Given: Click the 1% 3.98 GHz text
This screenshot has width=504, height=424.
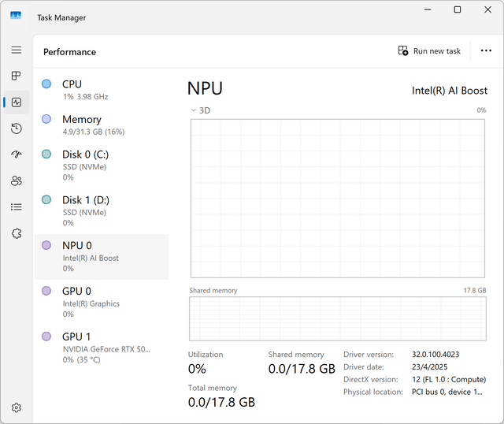Looking at the screenshot, I should click(86, 96).
